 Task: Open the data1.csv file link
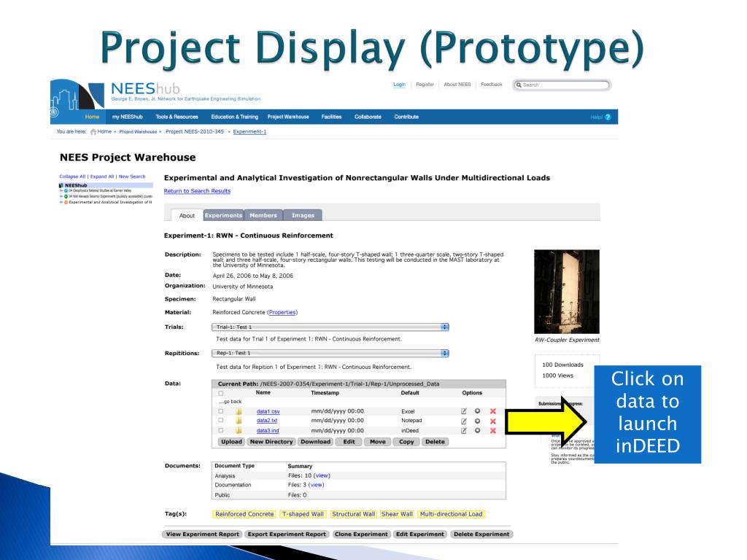pos(268,411)
